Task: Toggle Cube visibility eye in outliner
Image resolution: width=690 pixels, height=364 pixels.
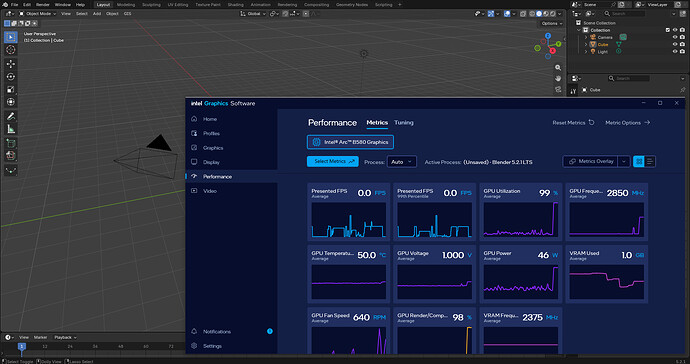Action: click(x=675, y=44)
